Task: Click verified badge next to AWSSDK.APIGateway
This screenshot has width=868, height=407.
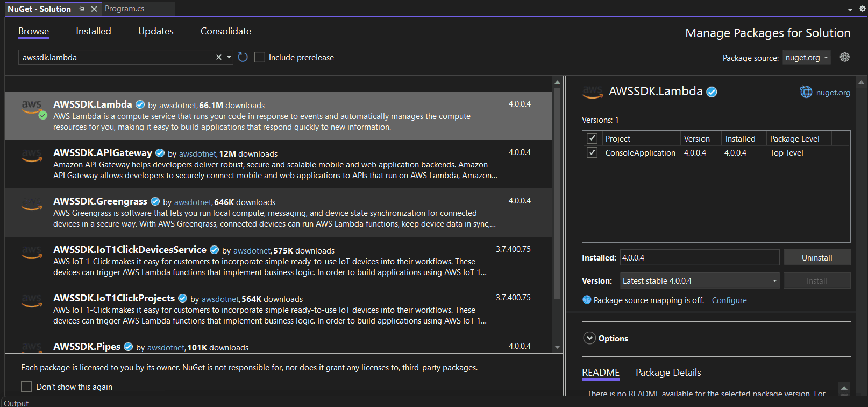Action: [x=160, y=153]
